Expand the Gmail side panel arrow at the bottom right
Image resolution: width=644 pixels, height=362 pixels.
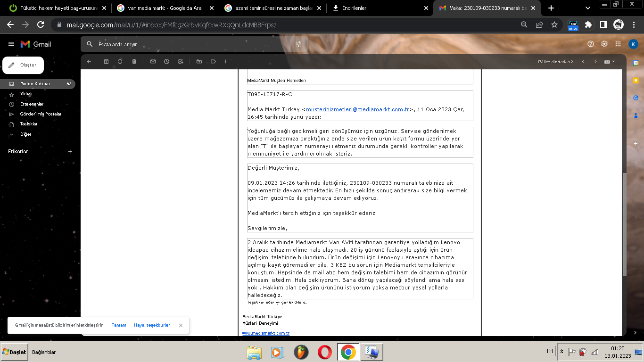(636, 333)
